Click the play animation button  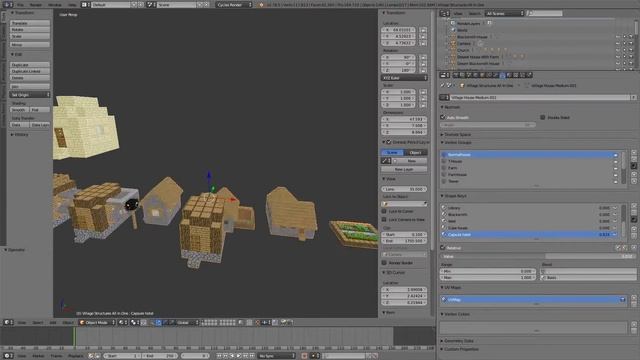[x=239, y=356]
